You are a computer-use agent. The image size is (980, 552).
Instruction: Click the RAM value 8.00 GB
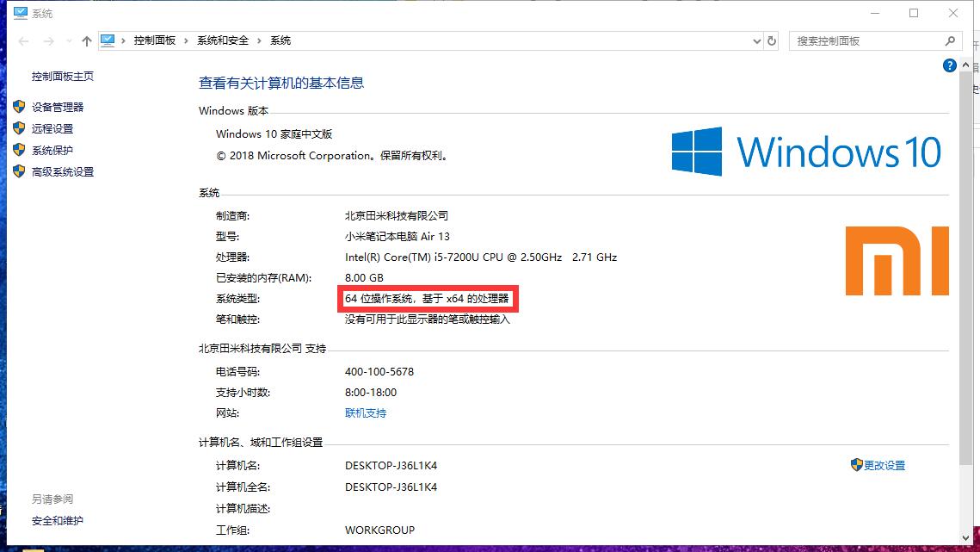click(364, 278)
